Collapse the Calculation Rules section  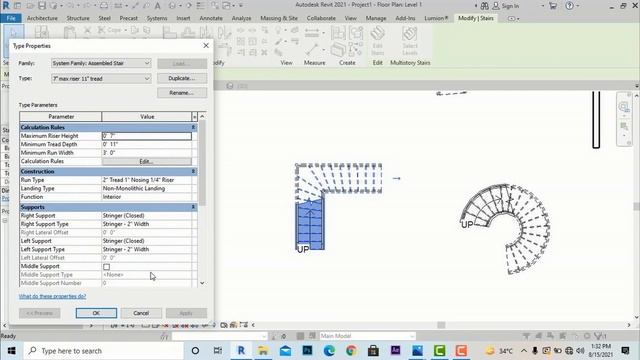193,127
